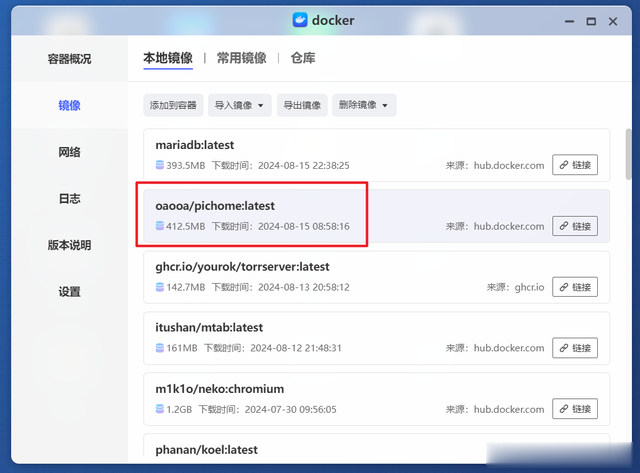640x473 pixels.
Task: Click hub.docker.com source of mariadb:latest
Action: 509,165
